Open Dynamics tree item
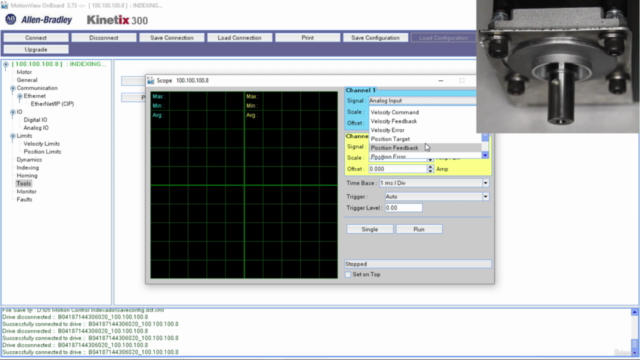Screen dimensions: 640x360 (29, 160)
